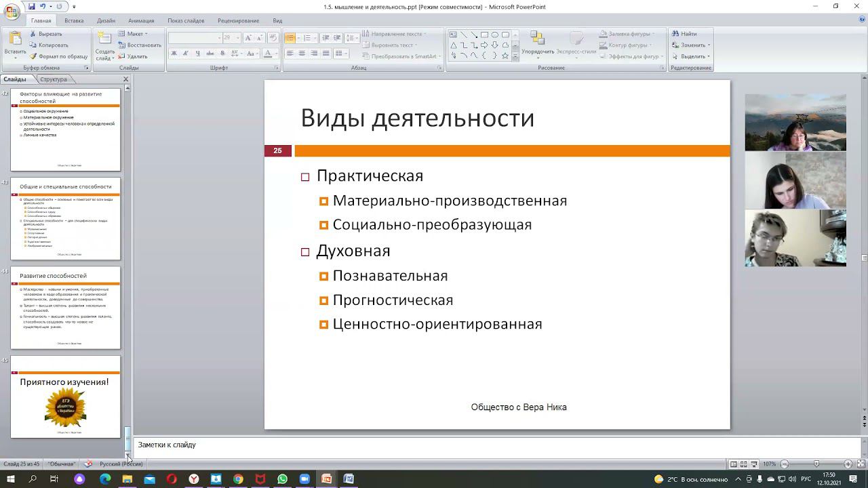The height and width of the screenshot is (488, 868).
Task: Open Change Case (Аа) dropdown
Action: (252, 54)
